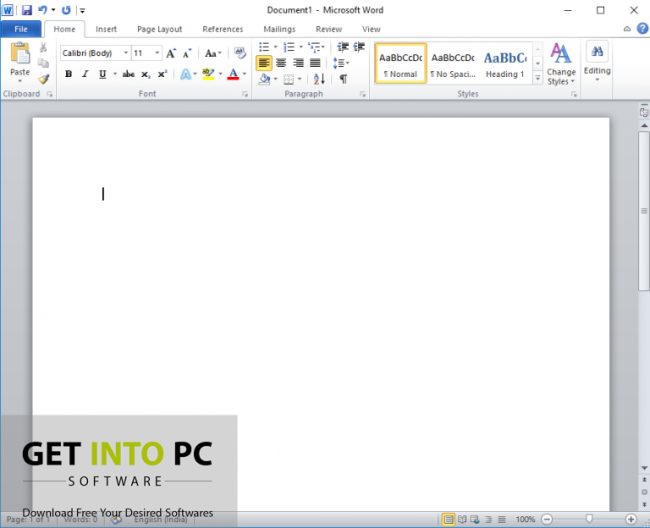650x528 pixels.
Task: Toggle Italic formatting
Action: click(x=85, y=74)
